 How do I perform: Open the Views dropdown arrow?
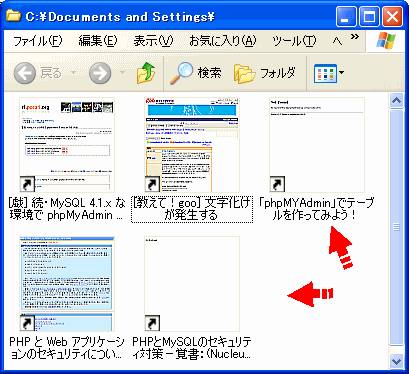pyautogui.click(x=341, y=72)
